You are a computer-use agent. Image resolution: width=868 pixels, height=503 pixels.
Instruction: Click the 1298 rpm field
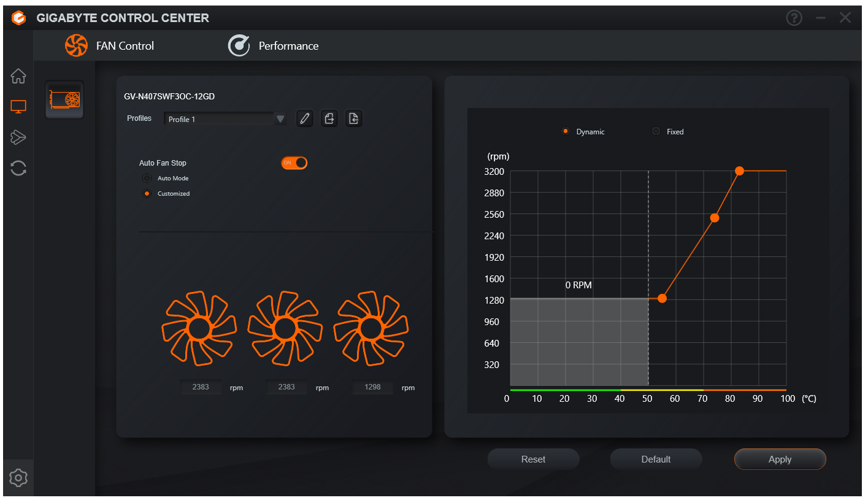click(372, 387)
